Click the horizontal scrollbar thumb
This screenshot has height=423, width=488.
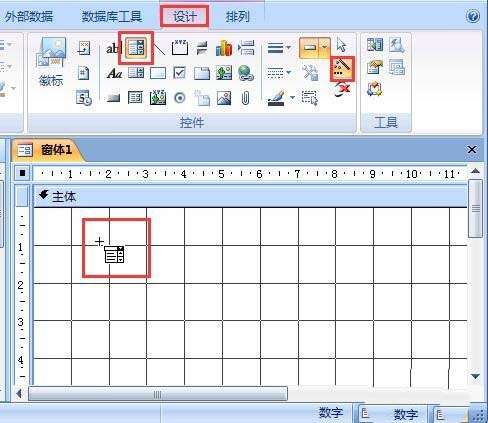(x=158, y=394)
